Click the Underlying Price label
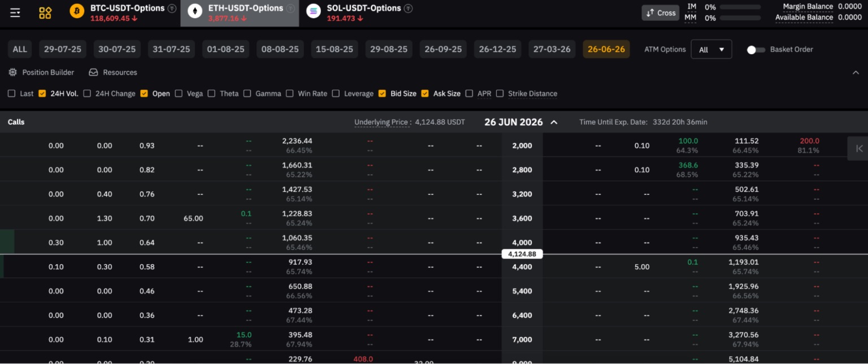 [x=382, y=121]
